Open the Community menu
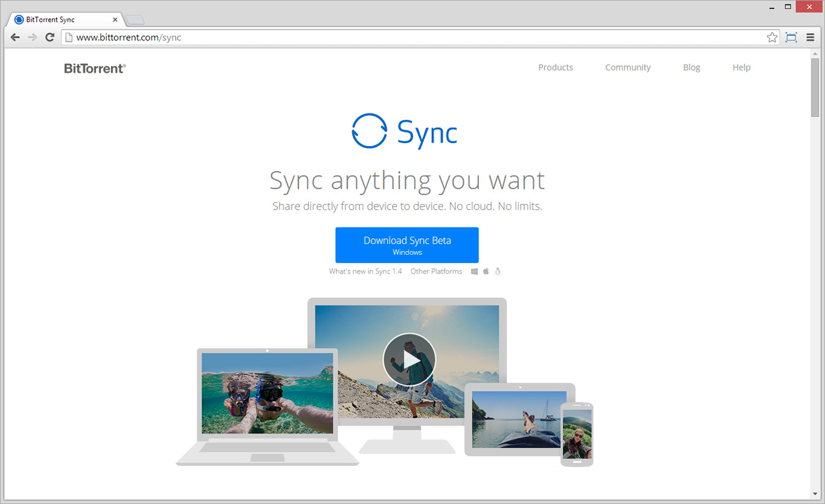 pyautogui.click(x=628, y=68)
